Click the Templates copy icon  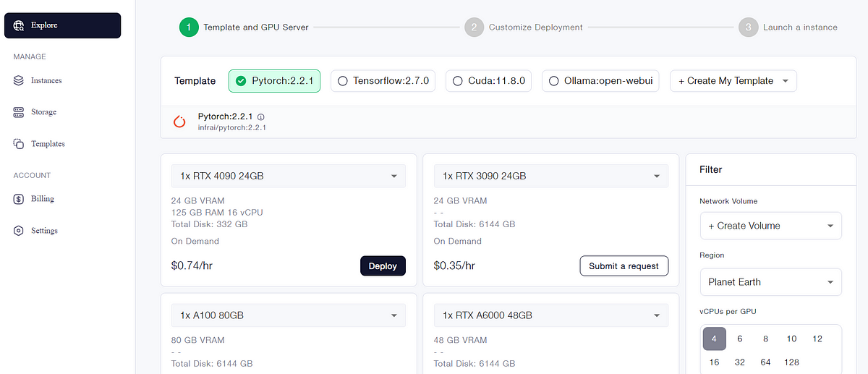19,144
